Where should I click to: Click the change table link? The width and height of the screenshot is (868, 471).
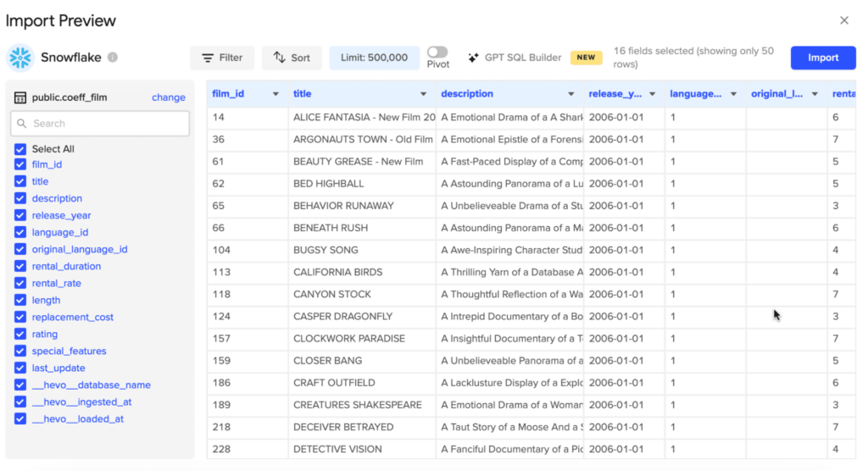pyautogui.click(x=168, y=97)
